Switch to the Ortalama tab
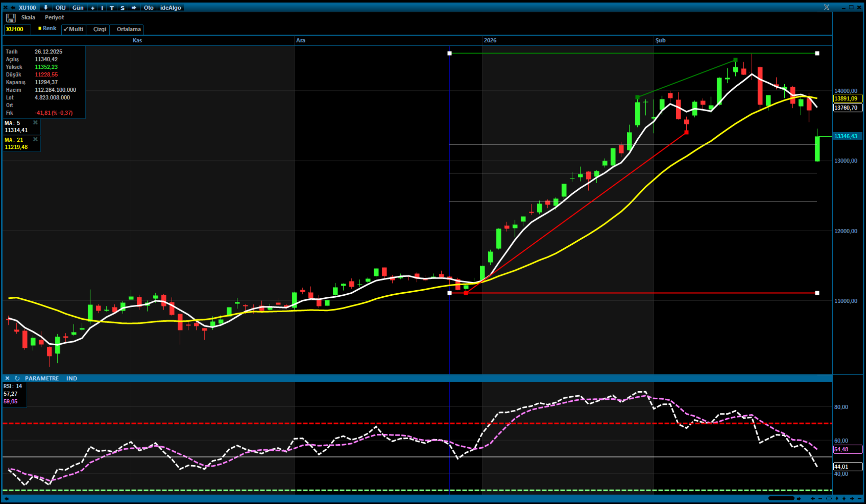 (x=129, y=29)
